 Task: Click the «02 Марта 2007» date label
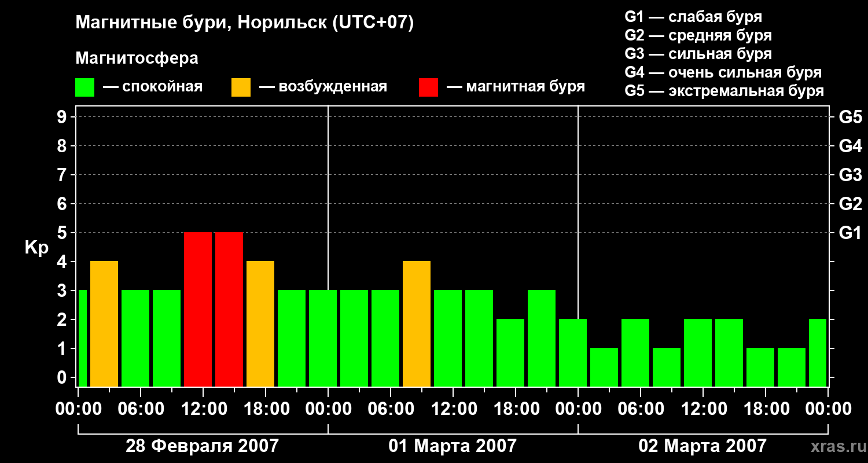pyautogui.click(x=702, y=446)
